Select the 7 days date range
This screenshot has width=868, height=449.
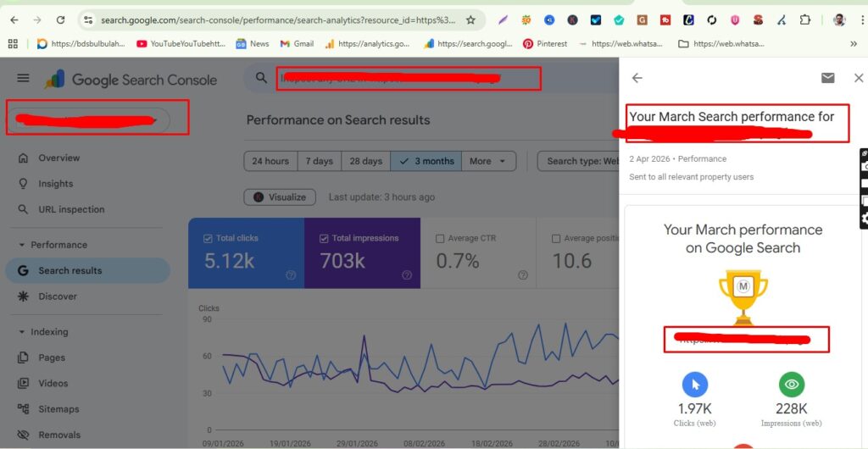click(x=320, y=162)
